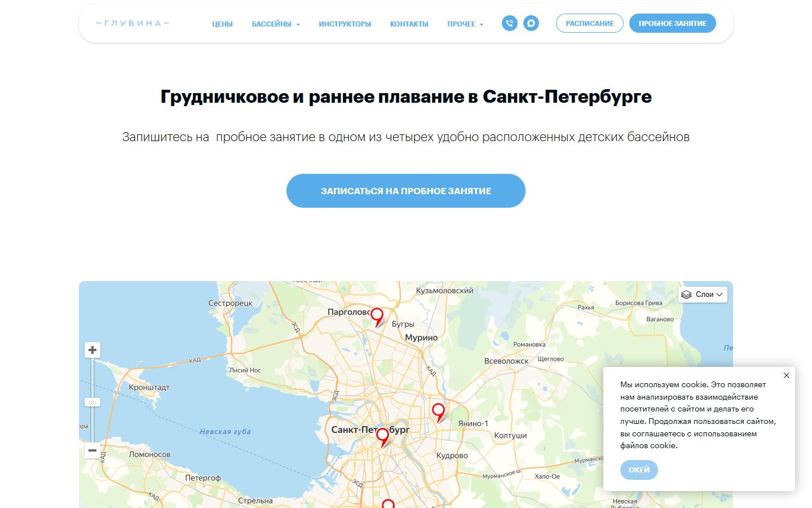This screenshot has width=812, height=508.
Task: Click the Невская губа label
Action: [225, 432]
